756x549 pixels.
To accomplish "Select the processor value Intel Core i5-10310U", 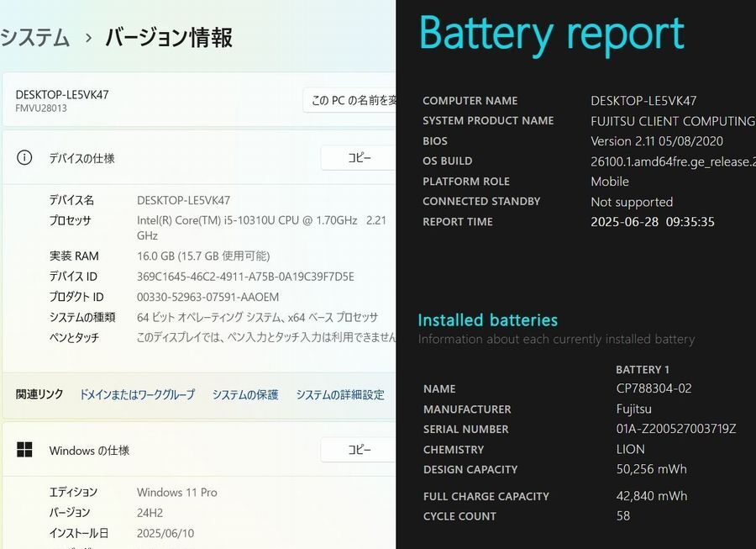I will coord(261,228).
